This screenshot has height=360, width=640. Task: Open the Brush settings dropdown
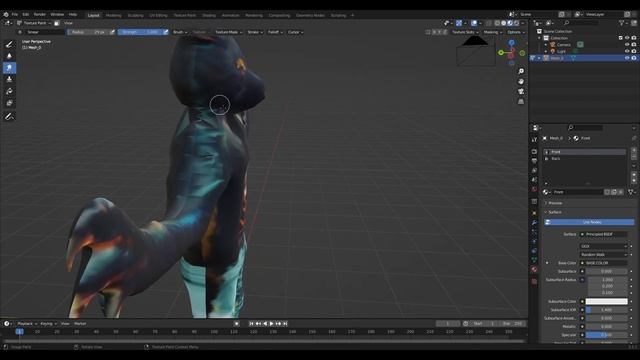pos(180,32)
